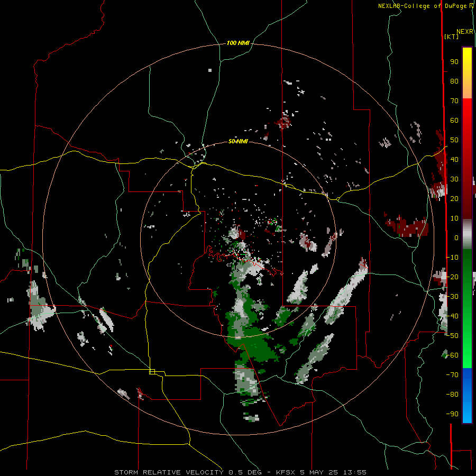This screenshot has height=476, width=476.
Task: Click the positive 30 scale value
Action: 454,179
